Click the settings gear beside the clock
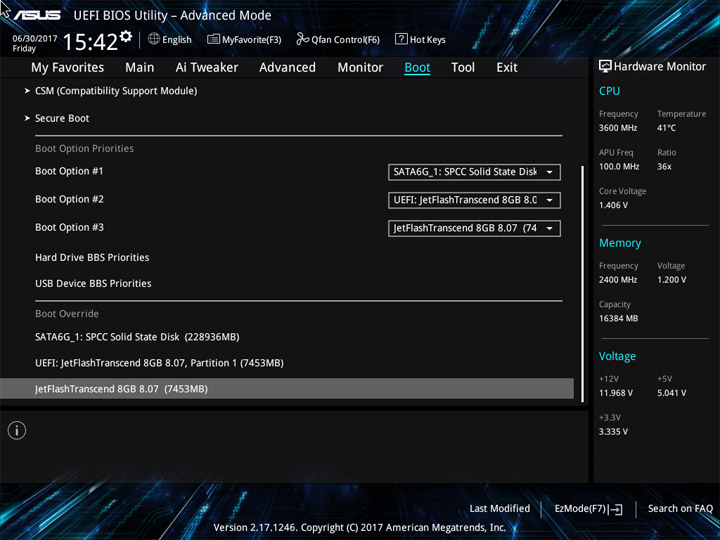Screen dimensions: 720x540 click(126, 36)
